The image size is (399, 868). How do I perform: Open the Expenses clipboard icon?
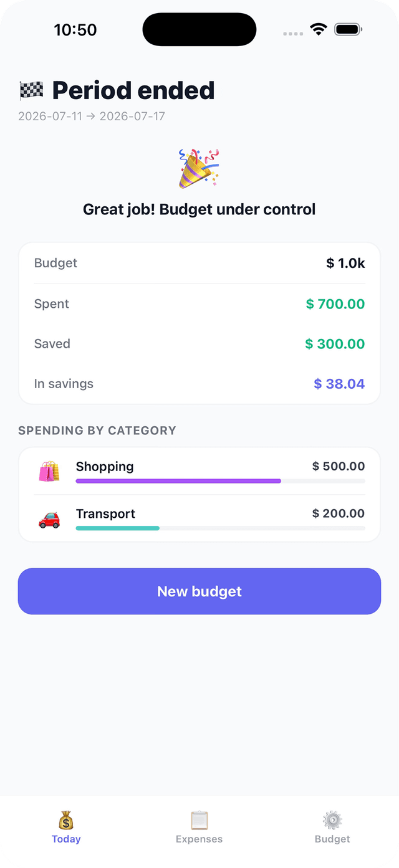pos(199,820)
